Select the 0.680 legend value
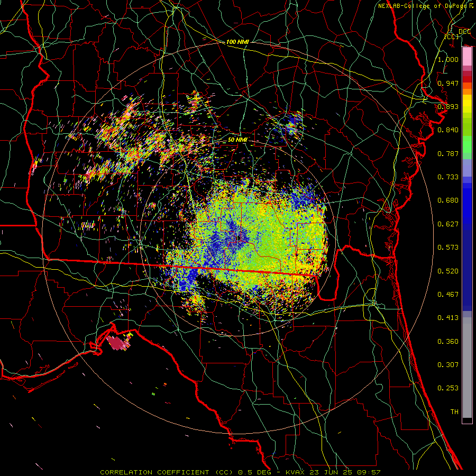Image resolution: width=476 pixels, height=476 pixels. point(448,200)
